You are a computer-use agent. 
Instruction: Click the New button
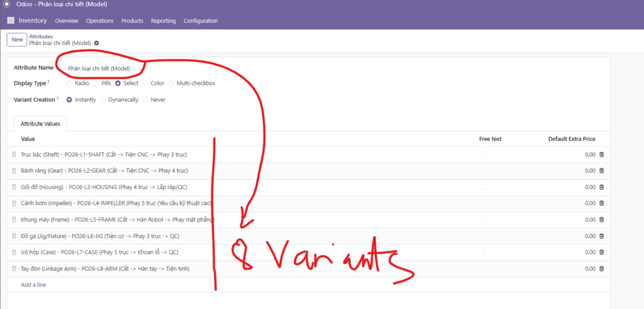(17, 40)
